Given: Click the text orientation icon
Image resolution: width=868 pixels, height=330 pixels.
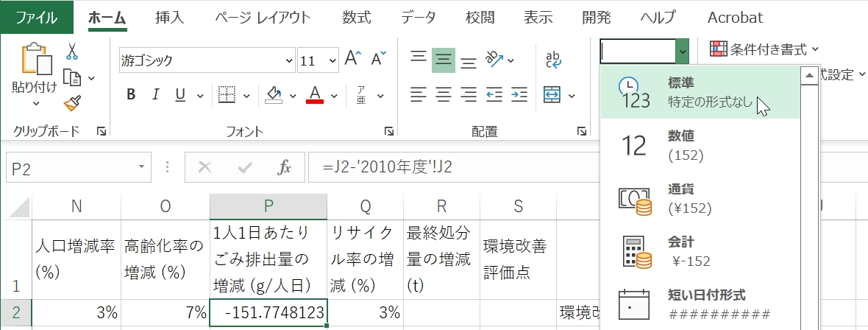Looking at the screenshot, I should tap(494, 60).
